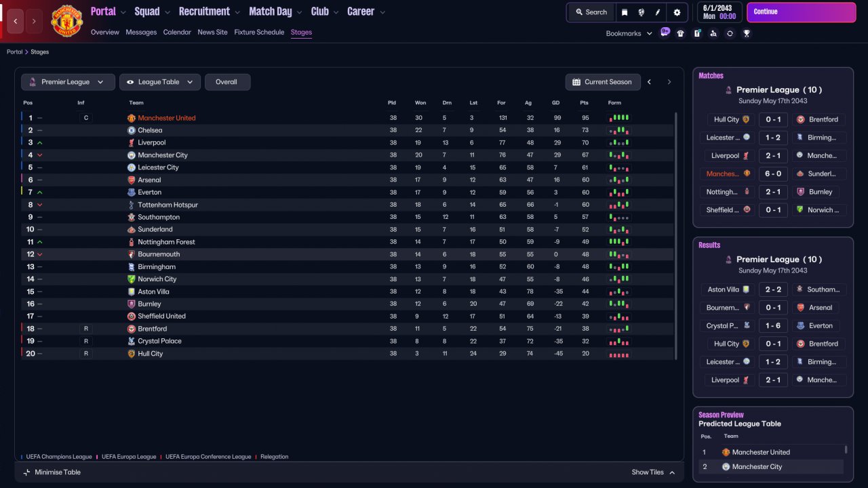Screen dimensions: 868x488
Task: Sort table by the Pts column header
Action: point(584,103)
